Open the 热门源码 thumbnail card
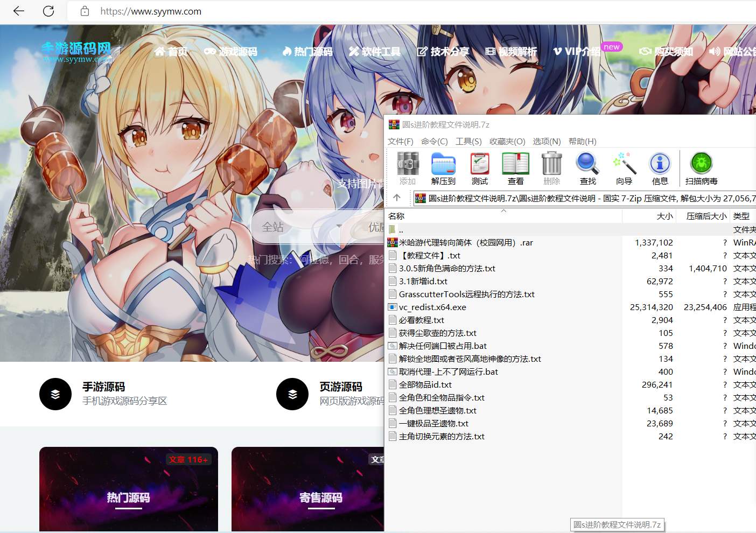 tap(128, 489)
